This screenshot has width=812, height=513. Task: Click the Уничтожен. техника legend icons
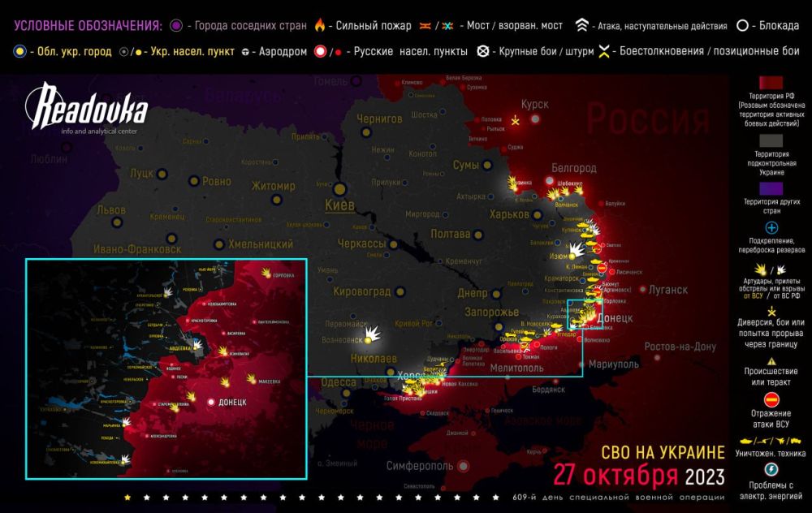(x=770, y=441)
